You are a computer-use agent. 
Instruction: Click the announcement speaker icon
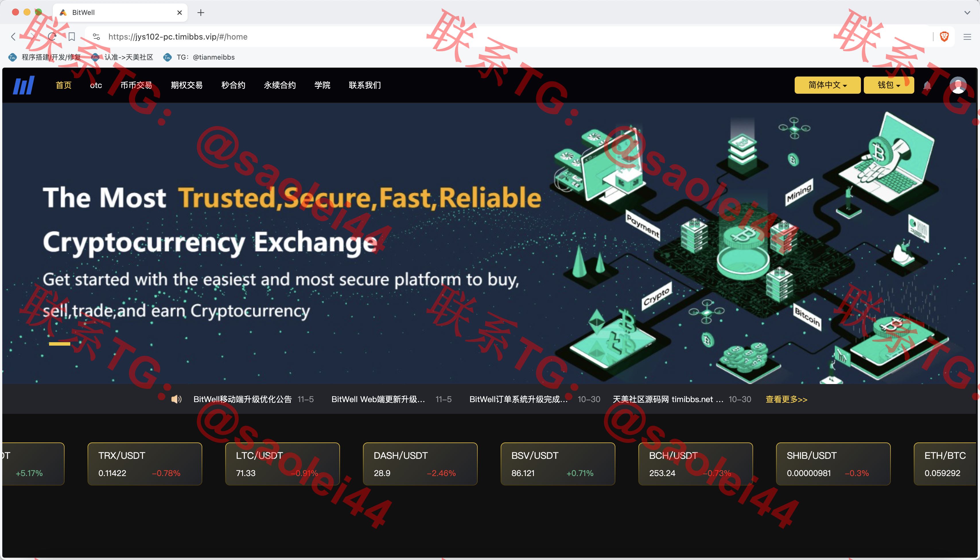click(x=176, y=399)
